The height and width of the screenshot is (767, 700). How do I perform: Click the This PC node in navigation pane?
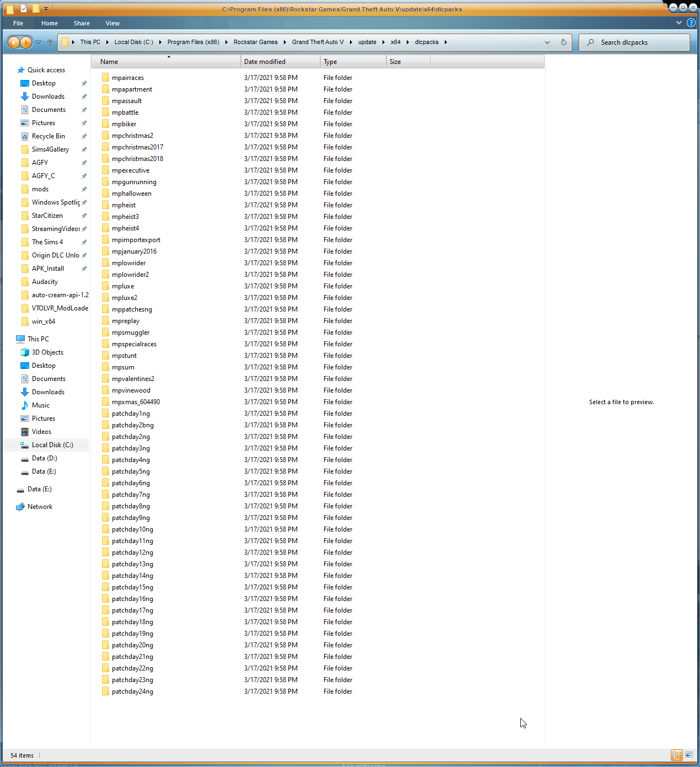(33, 339)
